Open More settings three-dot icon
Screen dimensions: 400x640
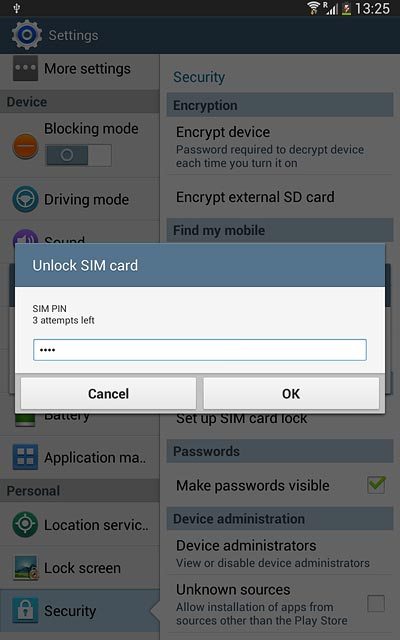(x=25, y=68)
